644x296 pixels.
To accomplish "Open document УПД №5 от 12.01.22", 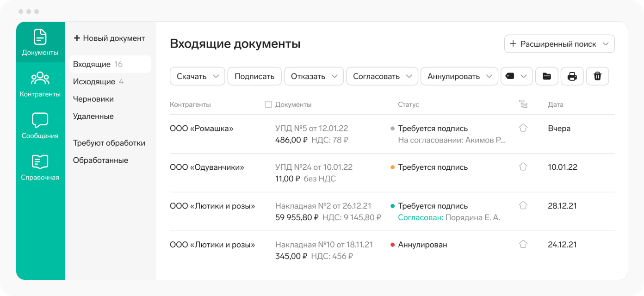I will pos(311,129).
